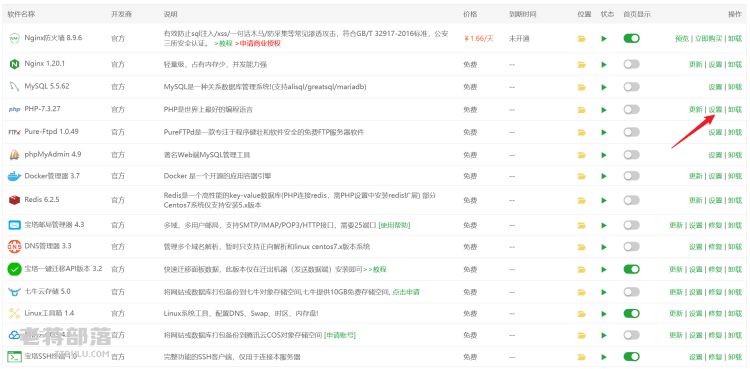Click 更新 for Nginx 1.20.1
750x369 pixels.
(695, 64)
